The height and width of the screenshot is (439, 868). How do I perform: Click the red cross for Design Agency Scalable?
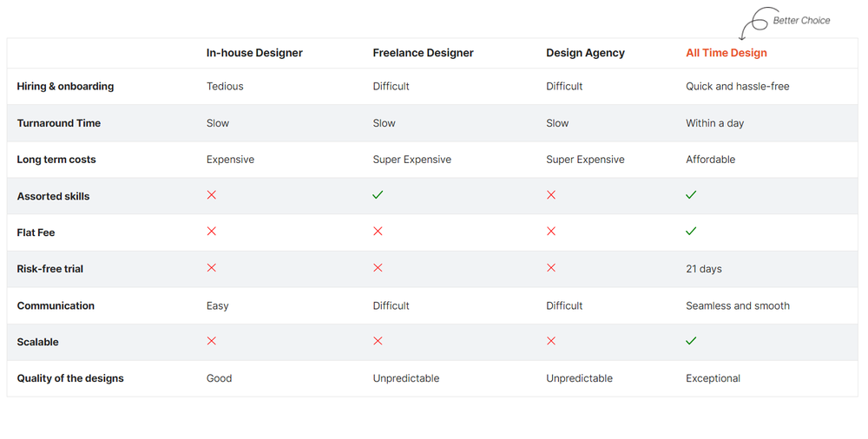(x=551, y=341)
